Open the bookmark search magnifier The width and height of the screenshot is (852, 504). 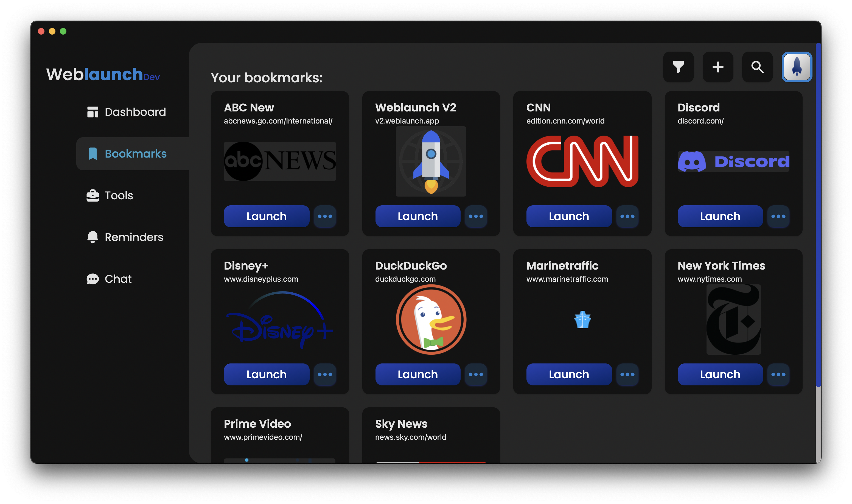[x=757, y=67]
